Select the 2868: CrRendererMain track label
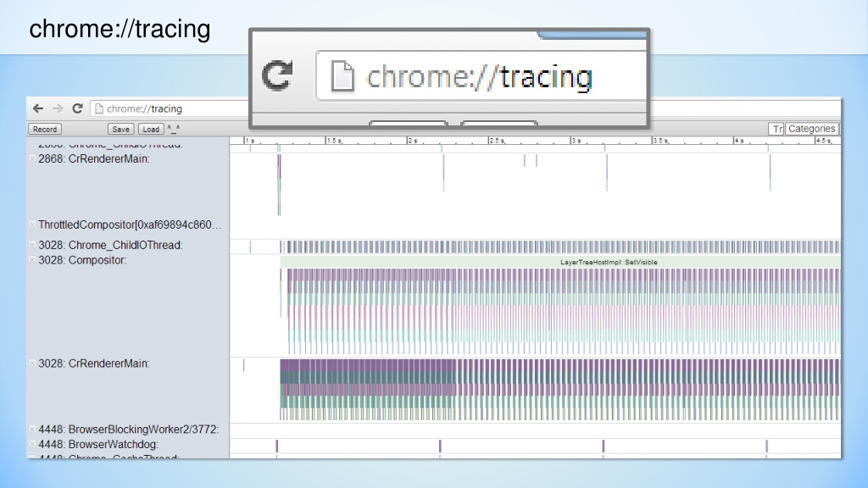Viewport: 868px width, 488px height. [93, 158]
